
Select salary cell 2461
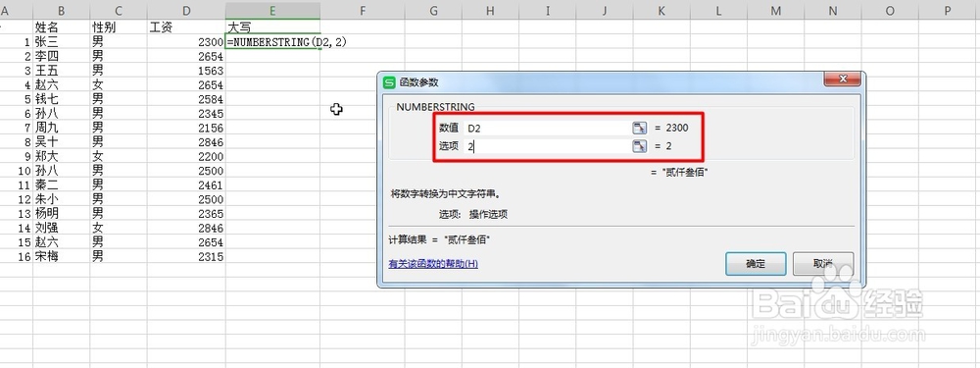[187, 185]
